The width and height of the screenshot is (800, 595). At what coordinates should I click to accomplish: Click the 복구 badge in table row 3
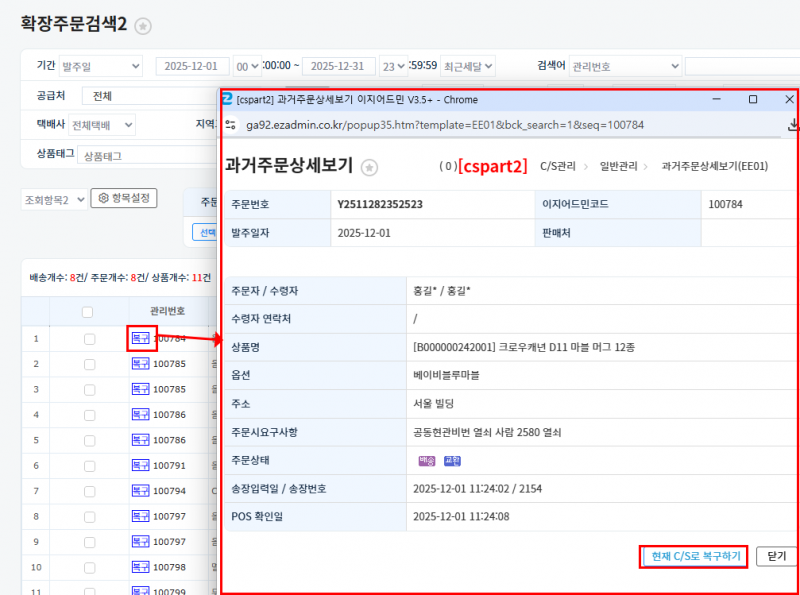coord(141,389)
